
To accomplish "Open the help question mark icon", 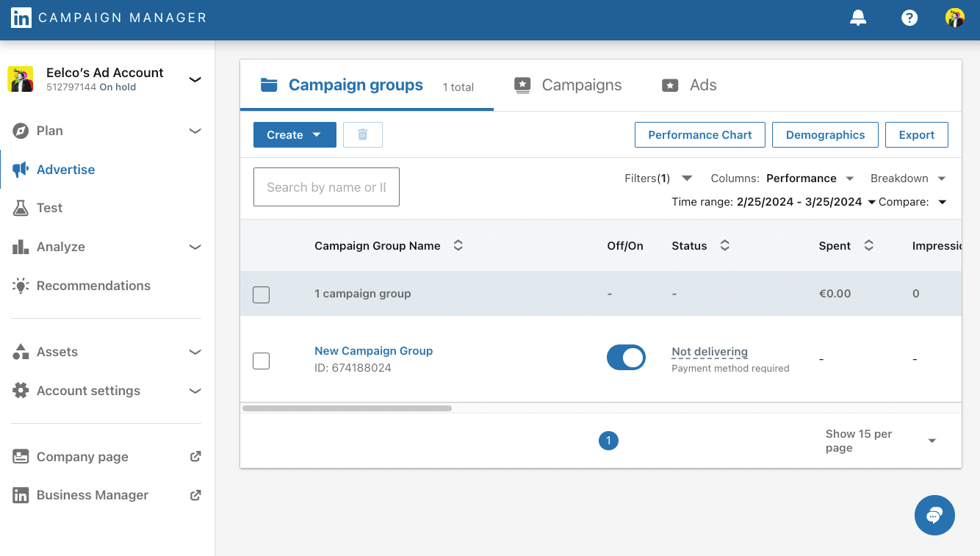I will click(x=909, y=18).
